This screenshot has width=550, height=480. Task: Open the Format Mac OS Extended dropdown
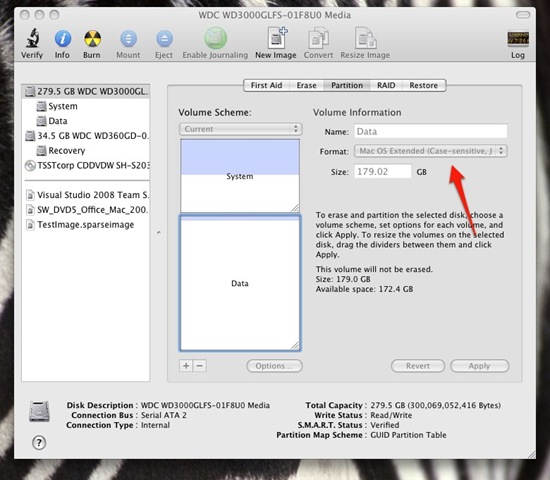430,151
